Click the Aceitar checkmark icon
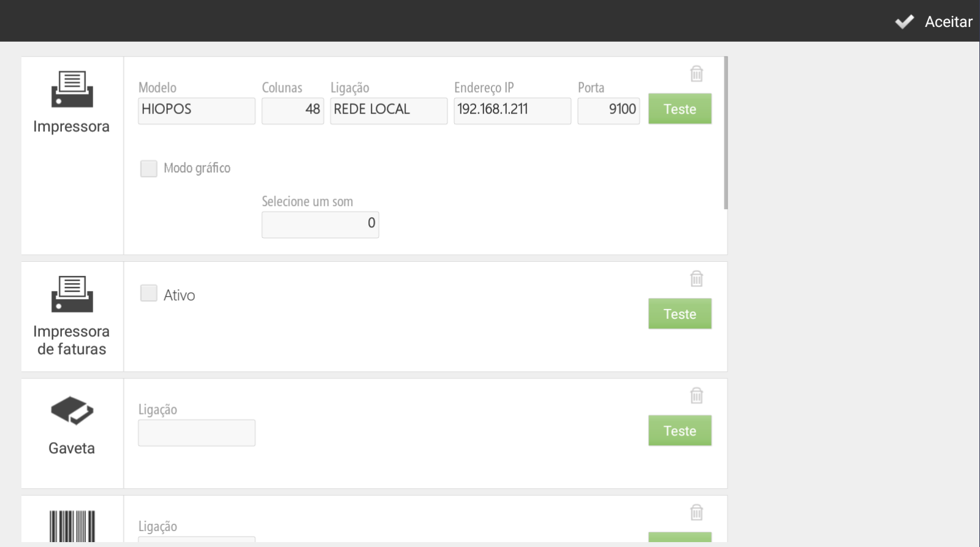 pyautogui.click(x=904, y=22)
